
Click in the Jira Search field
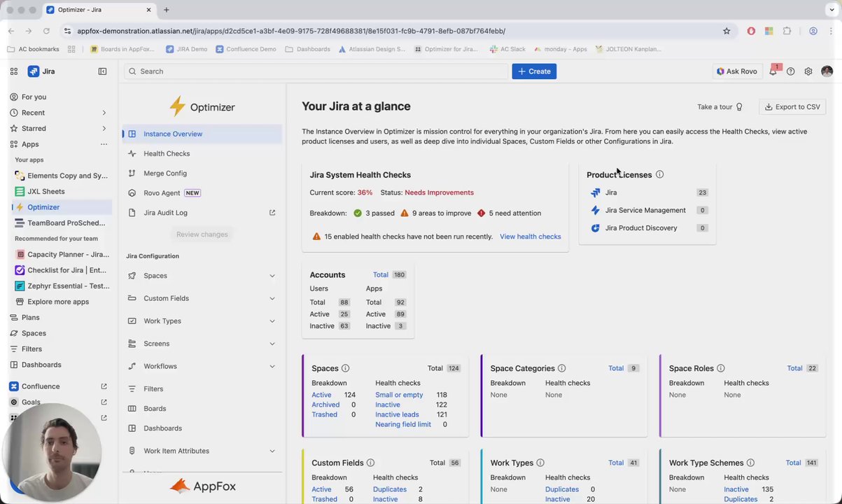pos(316,71)
